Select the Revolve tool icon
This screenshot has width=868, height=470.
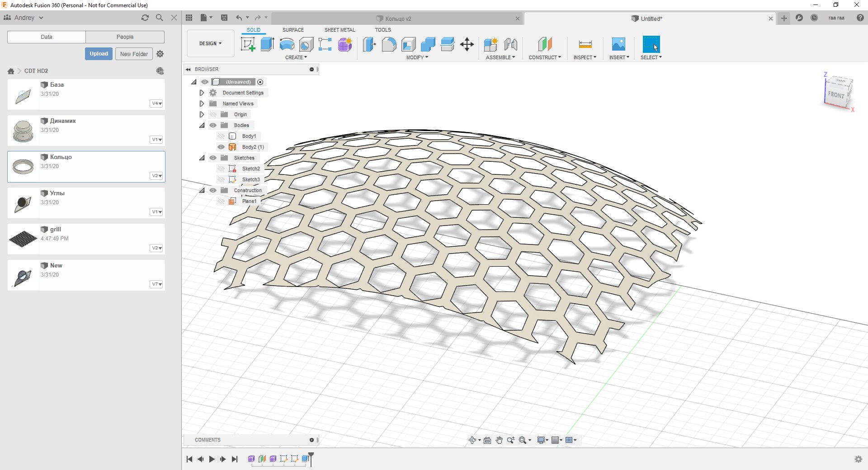tap(287, 44)
